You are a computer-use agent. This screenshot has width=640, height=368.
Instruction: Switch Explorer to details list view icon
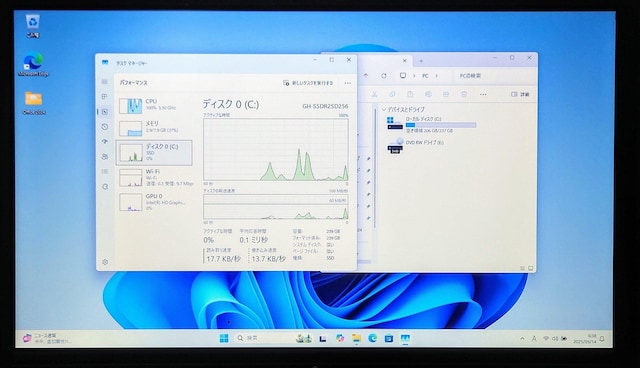[522, 268]
